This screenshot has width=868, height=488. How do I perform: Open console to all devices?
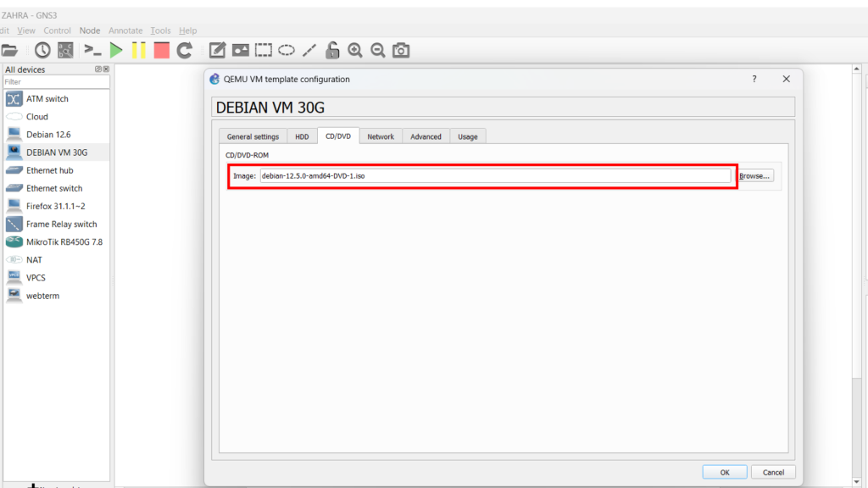pyautogui.click(x=92, y=51)
